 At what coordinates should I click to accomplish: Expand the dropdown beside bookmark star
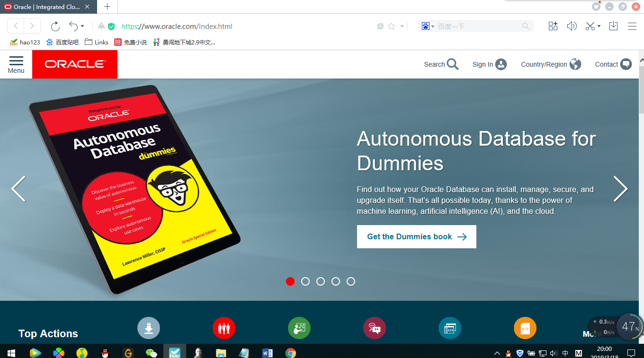coord(402,26)
